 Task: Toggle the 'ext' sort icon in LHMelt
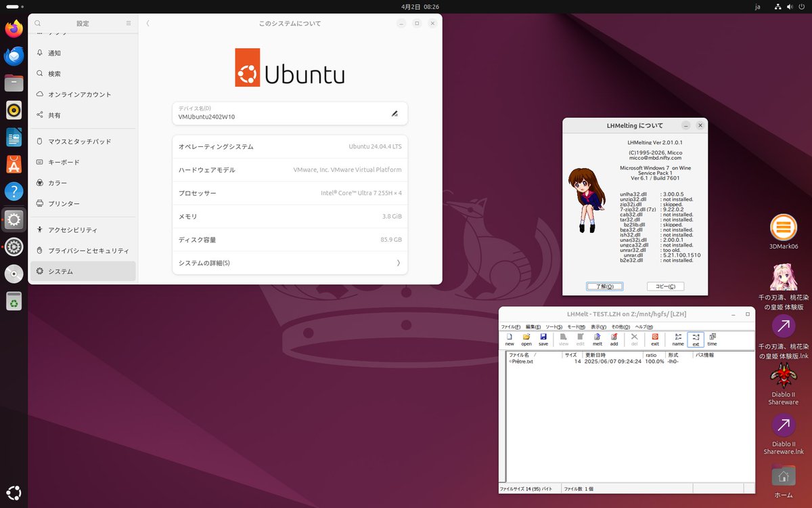(x=696, y=339)
